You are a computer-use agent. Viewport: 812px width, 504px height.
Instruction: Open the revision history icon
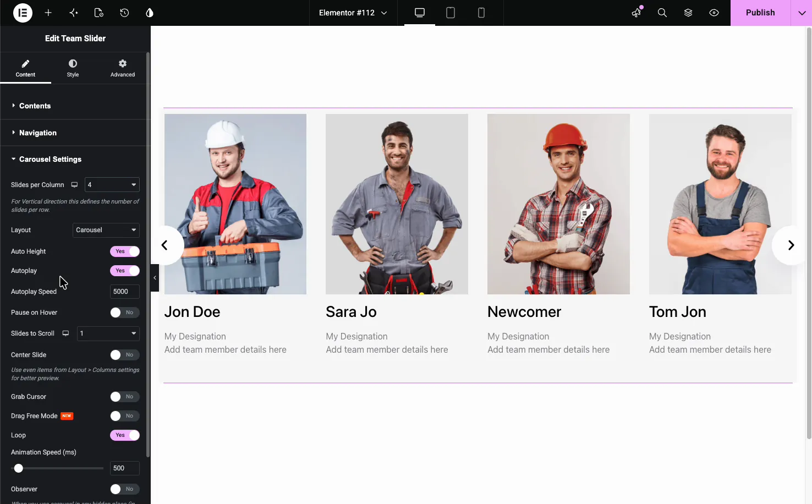[124, 13]
